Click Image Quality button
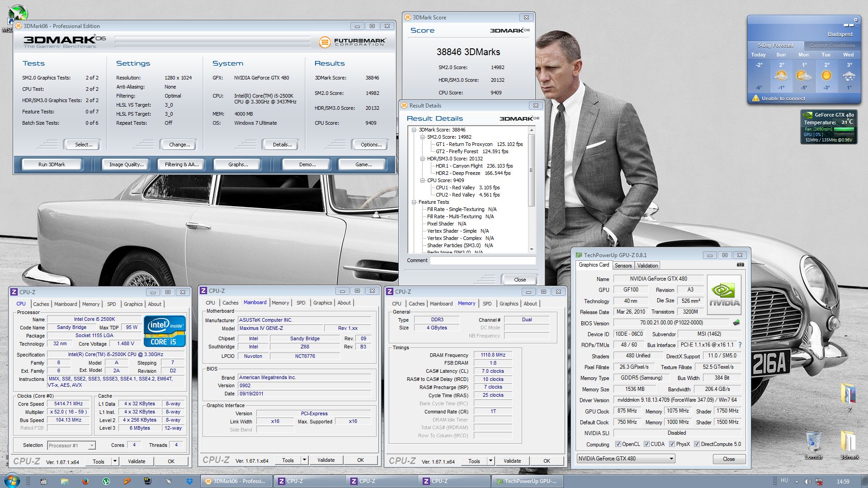The width and height of the screenshot is (868, 488). tap(126, 164)
